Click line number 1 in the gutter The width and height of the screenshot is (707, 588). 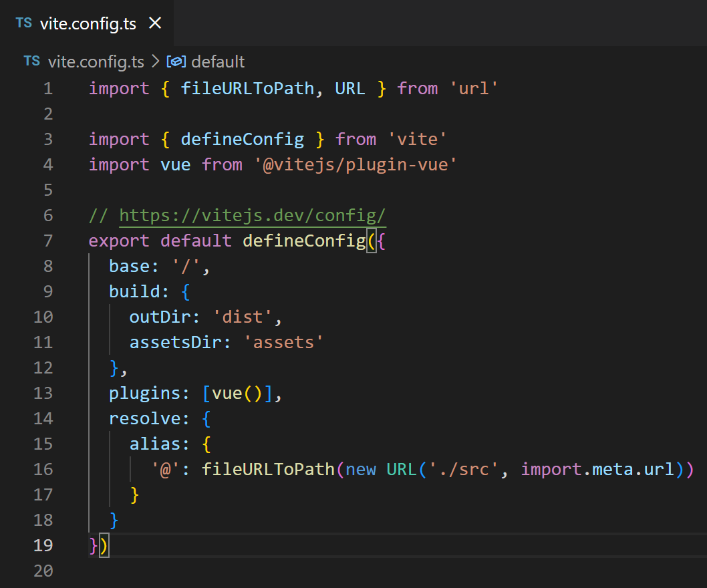tap(47, 89)
